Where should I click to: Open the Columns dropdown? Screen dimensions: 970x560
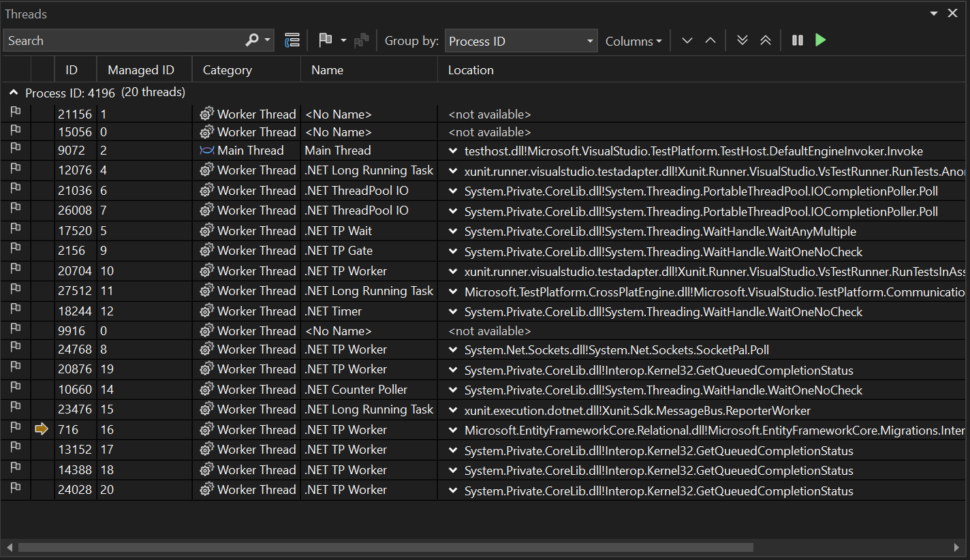(633, 42)
